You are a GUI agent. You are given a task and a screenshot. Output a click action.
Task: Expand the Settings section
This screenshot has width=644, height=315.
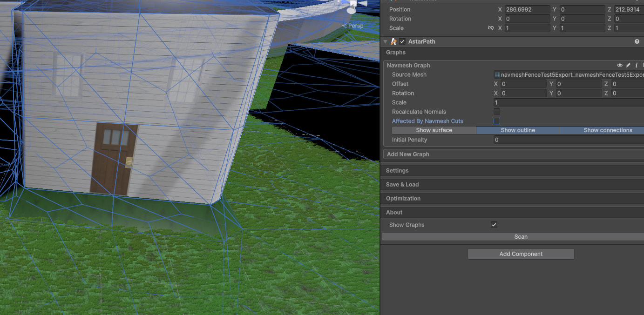pyautogui.click(x=397, y=171)
